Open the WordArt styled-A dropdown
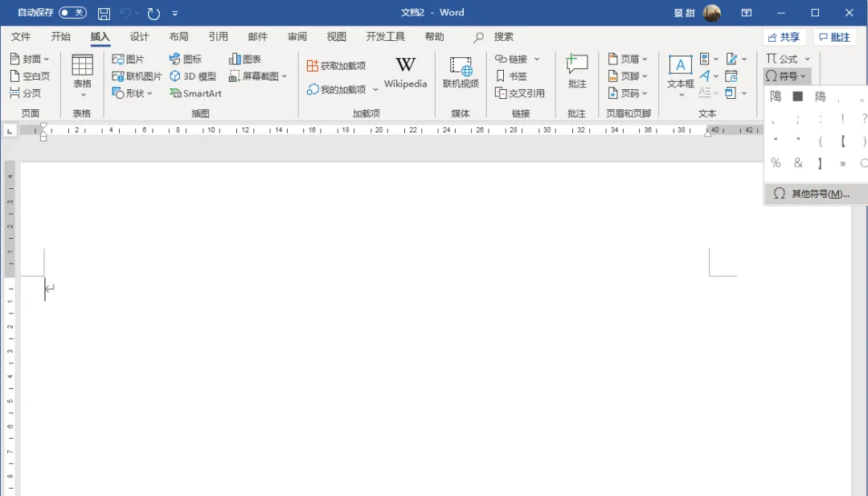868x496 pixels. (x=716, y=76)
